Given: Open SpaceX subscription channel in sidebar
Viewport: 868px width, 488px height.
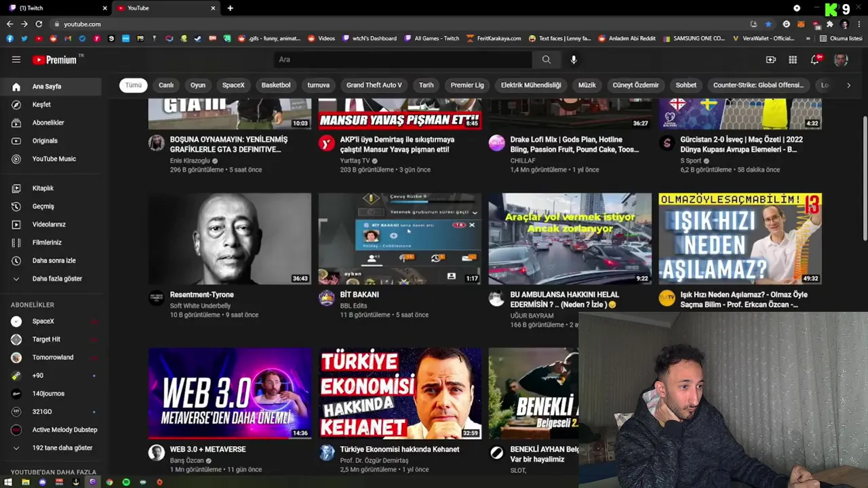Looking at the screenshot, I should pyautogui.click(x=51, y=321).
